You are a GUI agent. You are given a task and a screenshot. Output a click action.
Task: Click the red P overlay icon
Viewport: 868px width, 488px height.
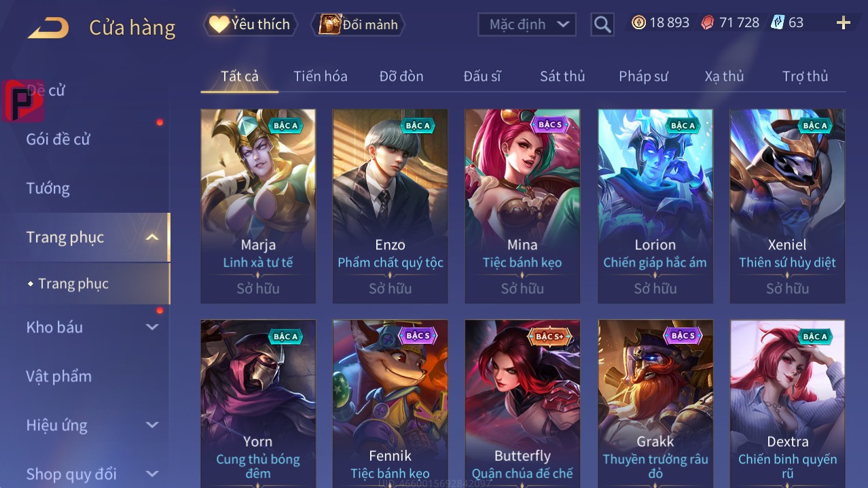[x=23, y=101]
